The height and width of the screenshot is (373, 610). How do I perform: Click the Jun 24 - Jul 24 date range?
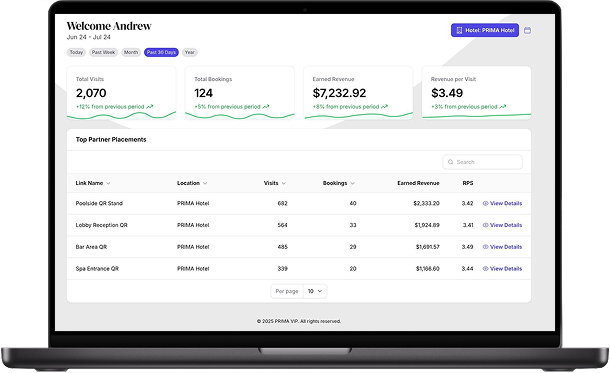(x=89, y=37)
